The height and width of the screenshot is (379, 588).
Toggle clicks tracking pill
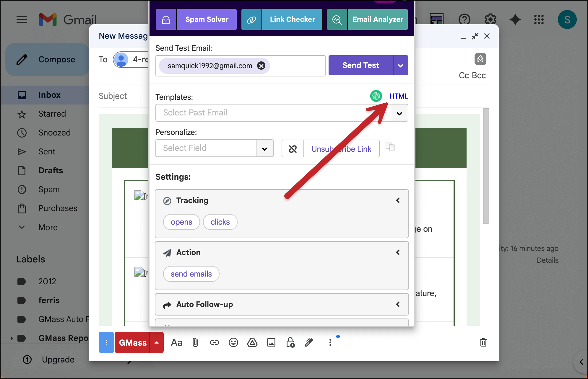(x=220, y=222)
